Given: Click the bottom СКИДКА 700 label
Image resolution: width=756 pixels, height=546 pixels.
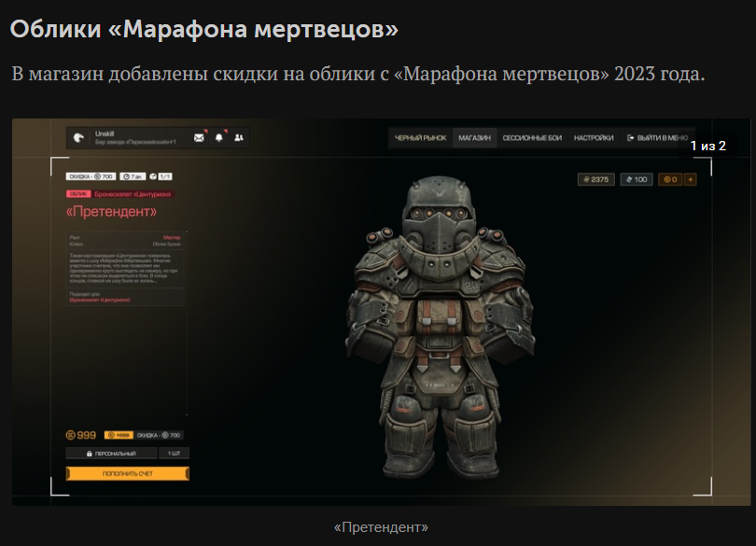Looking at the screenshot, I should pos(158,435).
